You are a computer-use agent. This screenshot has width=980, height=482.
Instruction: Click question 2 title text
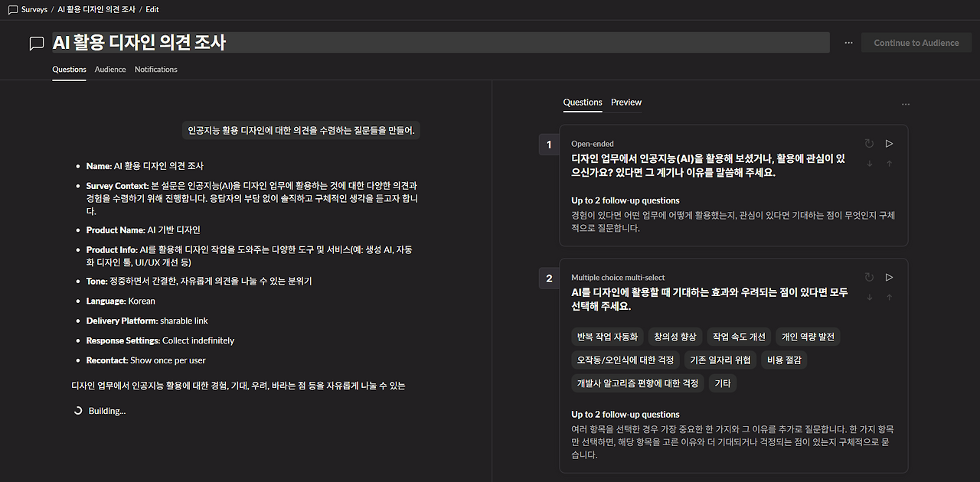(710, 299)
